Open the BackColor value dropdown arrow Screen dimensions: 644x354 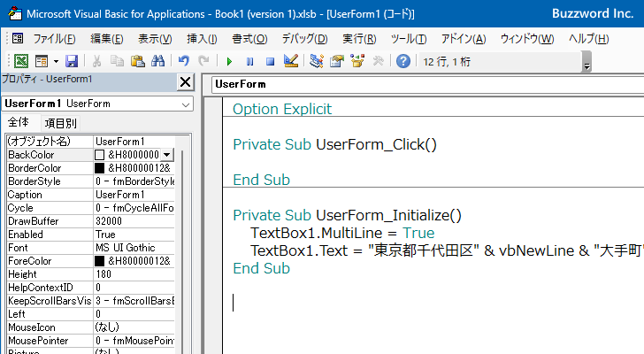pyautogui.click(x=166, y=155)
